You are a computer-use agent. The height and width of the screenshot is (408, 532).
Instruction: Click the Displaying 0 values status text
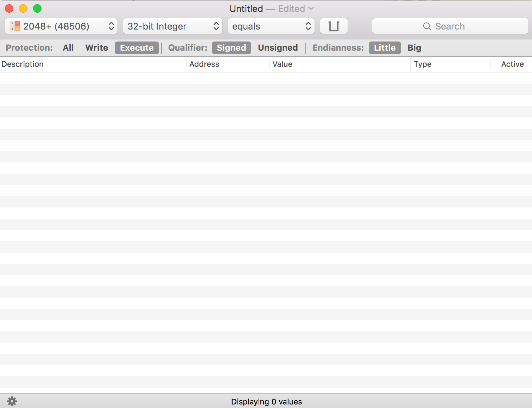point(266,402)
